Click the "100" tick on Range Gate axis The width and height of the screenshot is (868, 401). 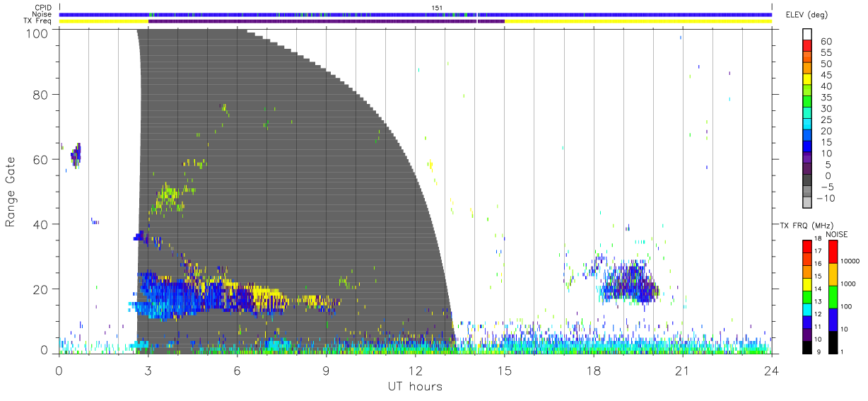(37, 33)
